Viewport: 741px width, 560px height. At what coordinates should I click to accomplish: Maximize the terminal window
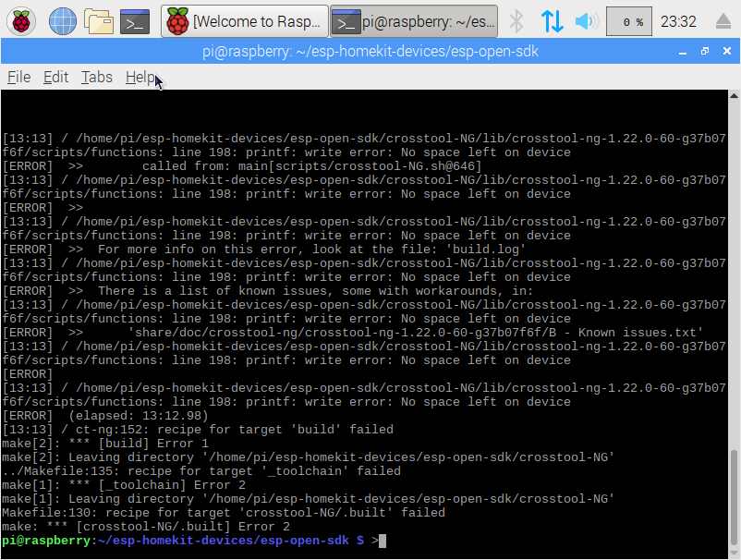[705, 52]
